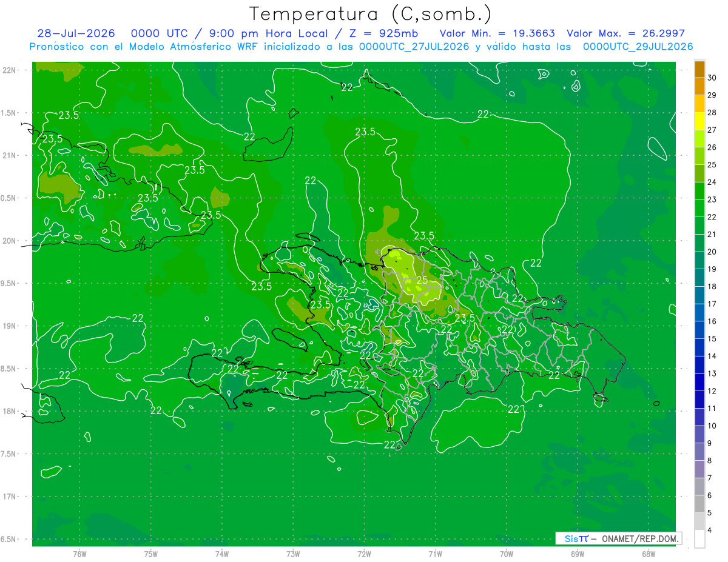The height and width of the screenshot is (562, 728).
Task: Select the date text '28-Jul-2026'
Action: (x=77, y=33)
